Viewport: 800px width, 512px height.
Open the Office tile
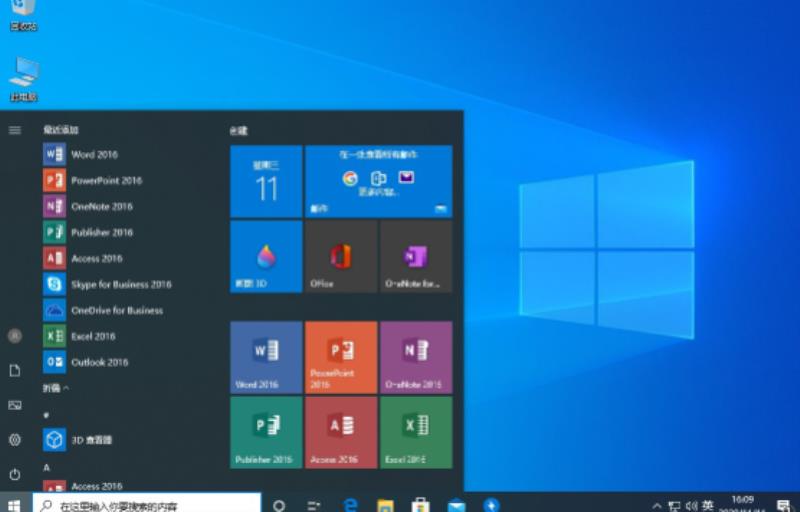click(341, 257)
